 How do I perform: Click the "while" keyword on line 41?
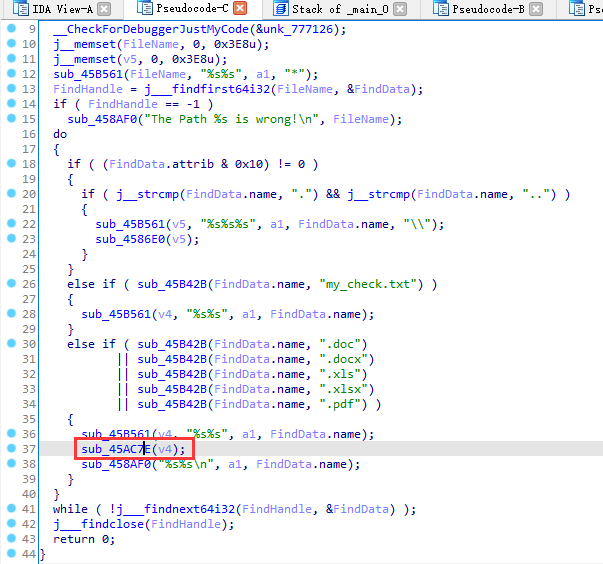70,509
